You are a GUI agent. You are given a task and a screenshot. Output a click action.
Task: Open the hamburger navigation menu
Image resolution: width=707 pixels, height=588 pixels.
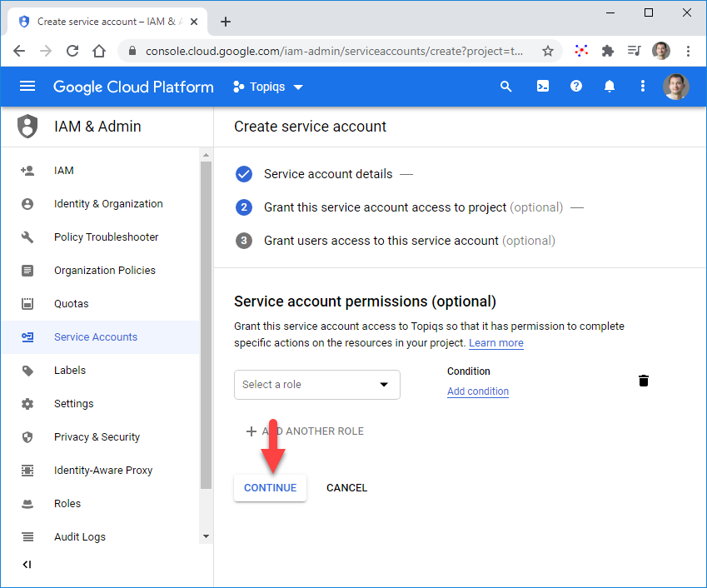27,87
